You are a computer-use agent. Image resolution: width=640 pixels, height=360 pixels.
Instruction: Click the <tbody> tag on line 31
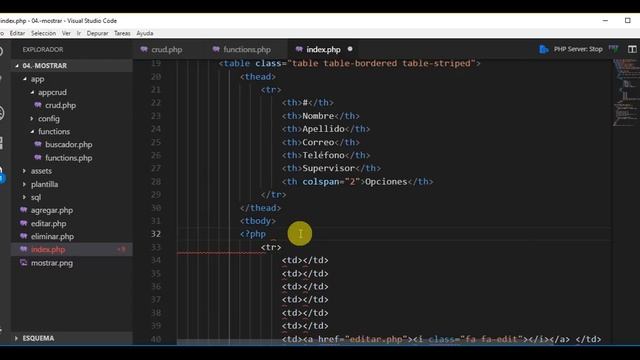point(258,221)
